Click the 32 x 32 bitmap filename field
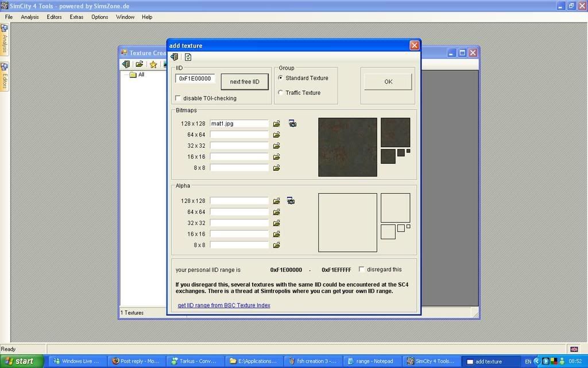The width and height of the screenshot is (588, 368). click(239, 145)
